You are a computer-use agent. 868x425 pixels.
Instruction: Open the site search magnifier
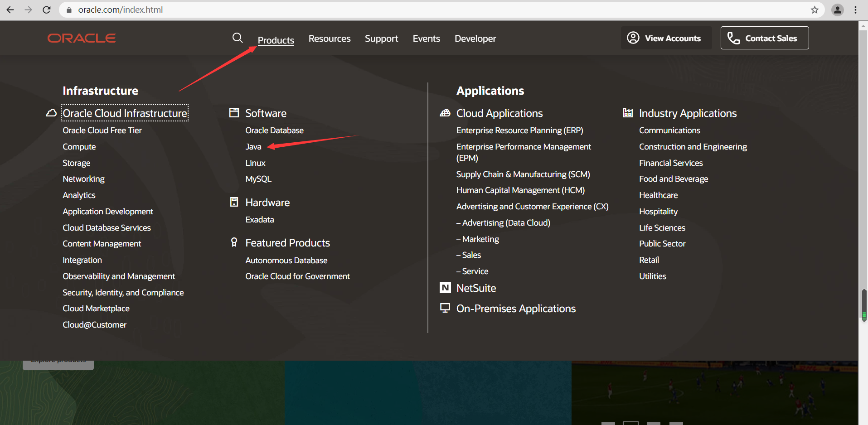click(238, 38)
